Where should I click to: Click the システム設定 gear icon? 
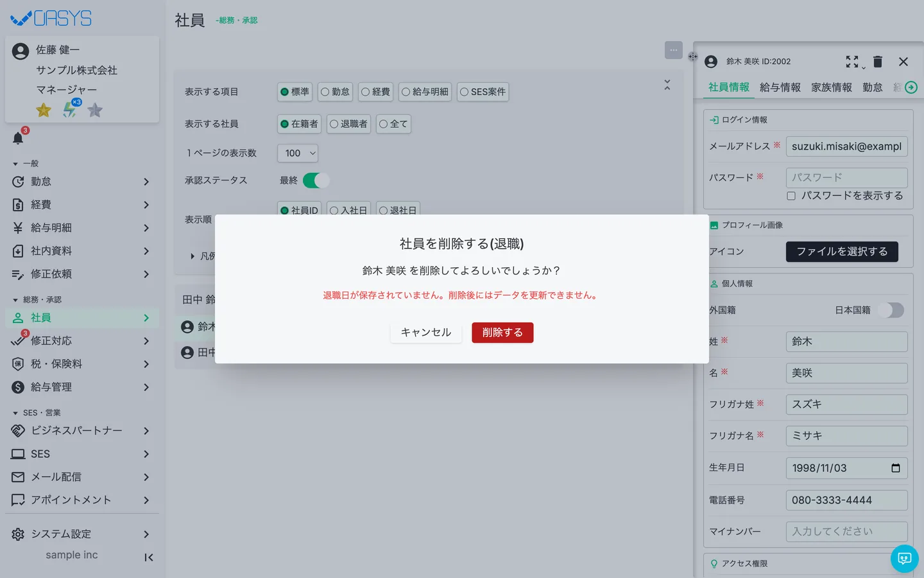(x=18, y=534)
